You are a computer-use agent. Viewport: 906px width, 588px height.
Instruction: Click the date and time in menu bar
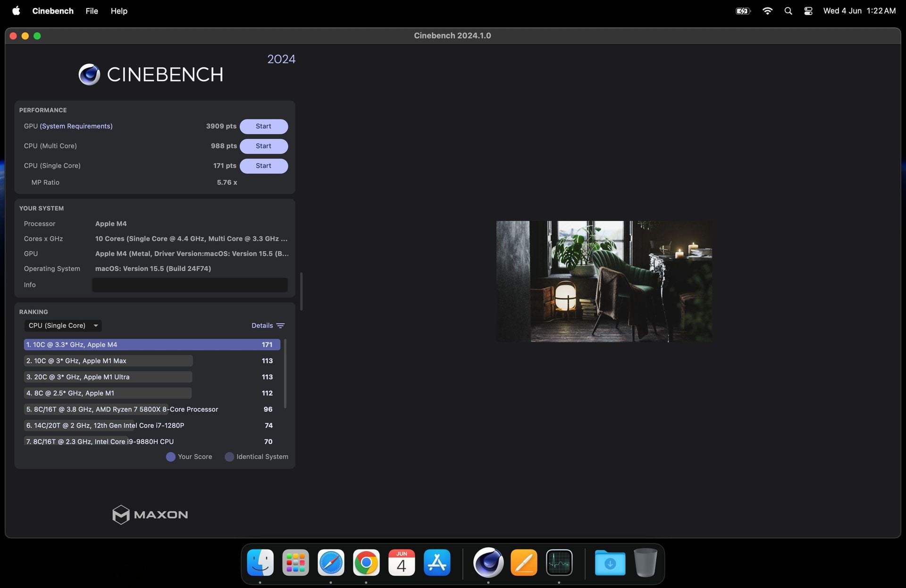pos(859,11)
